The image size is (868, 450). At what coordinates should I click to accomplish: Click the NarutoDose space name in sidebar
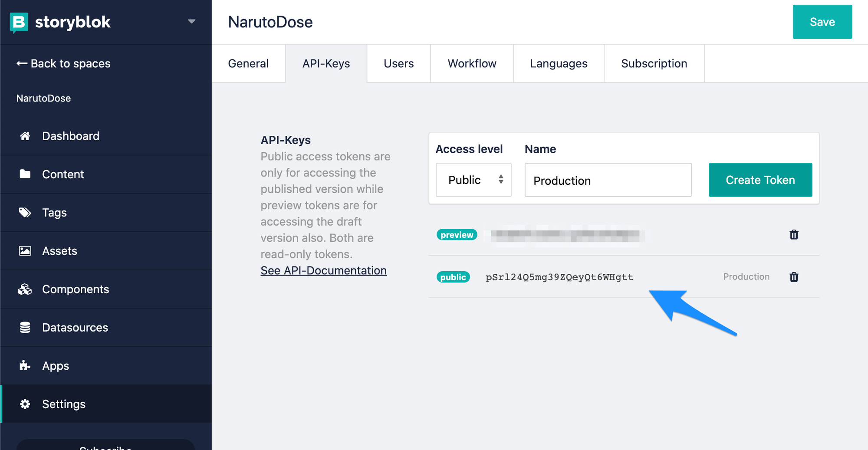coord(43,99)
